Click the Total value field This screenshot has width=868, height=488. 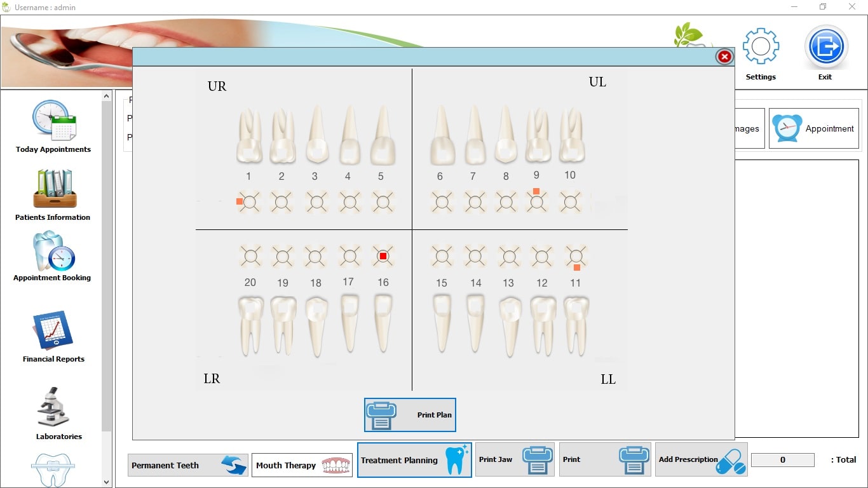coord(782,459)
